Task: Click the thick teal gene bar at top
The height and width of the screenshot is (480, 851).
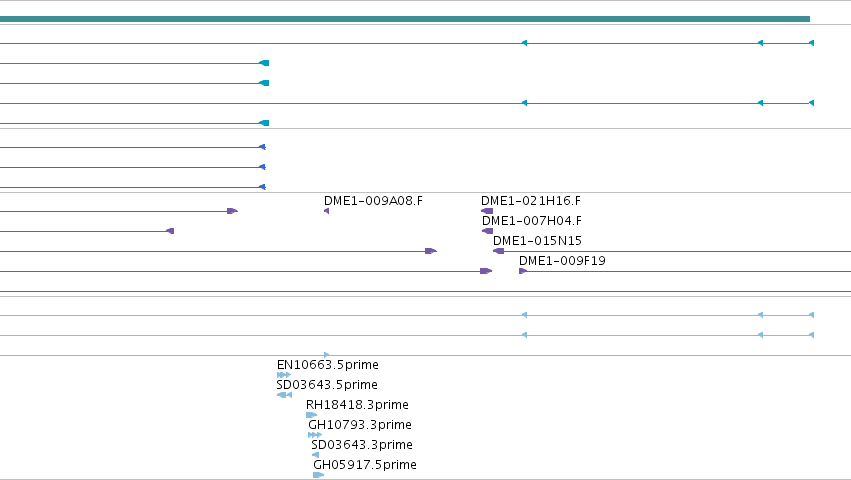Action: (405, 19)
